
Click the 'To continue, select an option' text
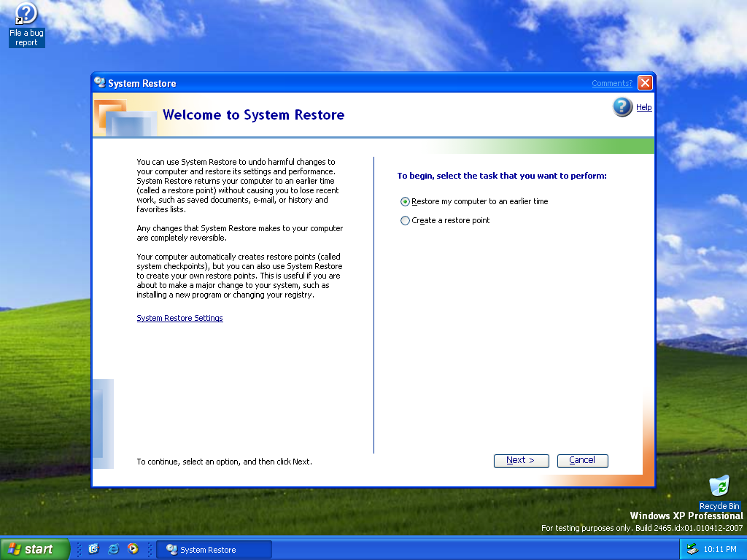tap(224, 462)
